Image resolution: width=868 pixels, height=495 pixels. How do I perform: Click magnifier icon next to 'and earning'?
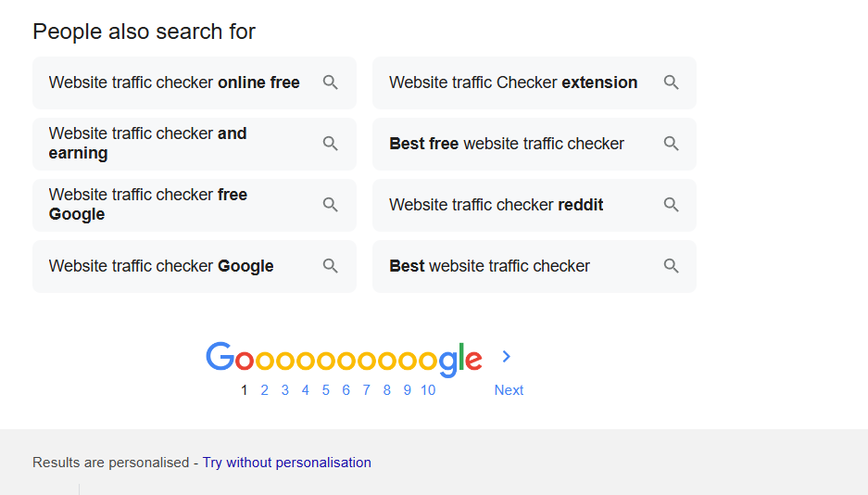(x=331, y=144)
